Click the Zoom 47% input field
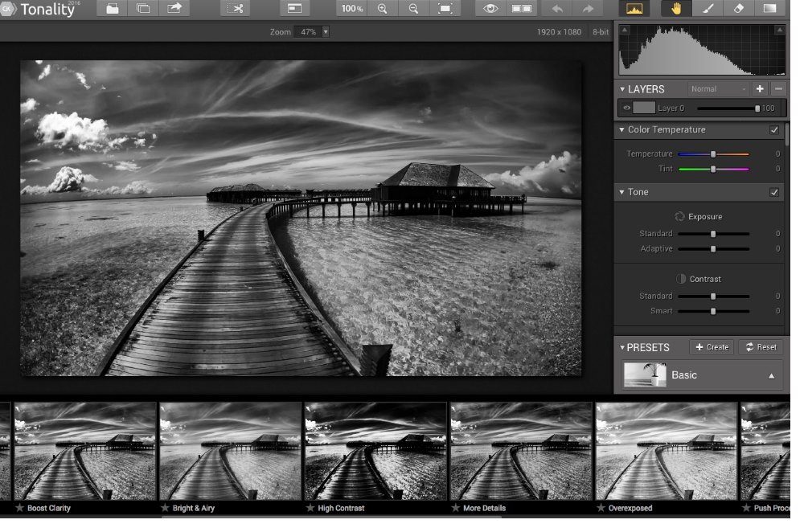This screenshot has width=804, height=532. click(308, 32)
